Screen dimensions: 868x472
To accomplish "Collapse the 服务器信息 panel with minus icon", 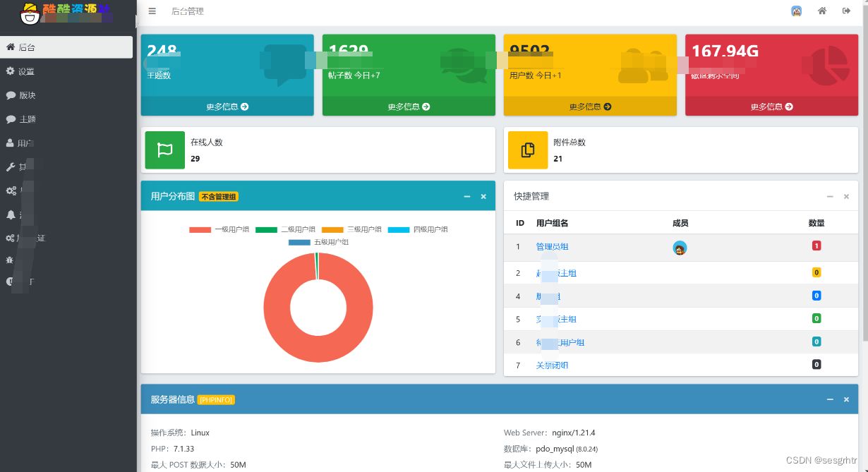I will [830, 399].
